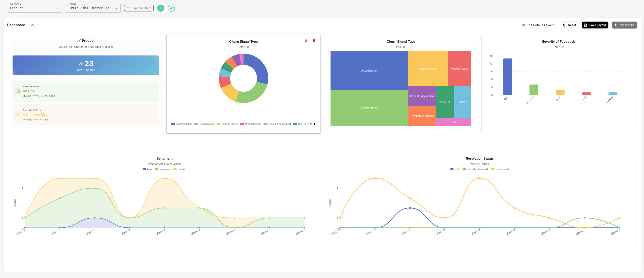Viewport: 644px width, 278px height.
Task: Click the Unmet Needs treemap tile
Action: pyautogui.click(x=369, y=108)
